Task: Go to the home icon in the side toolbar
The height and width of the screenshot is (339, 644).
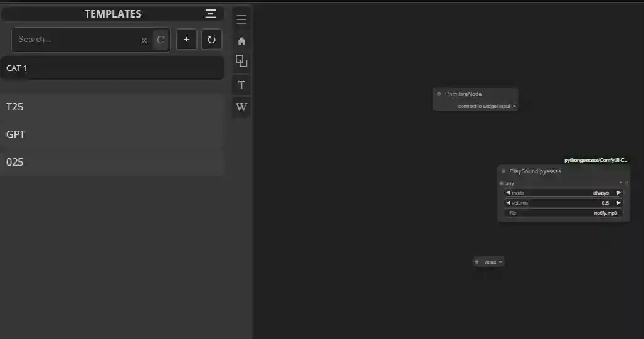Action: click(x=241, y=41)
